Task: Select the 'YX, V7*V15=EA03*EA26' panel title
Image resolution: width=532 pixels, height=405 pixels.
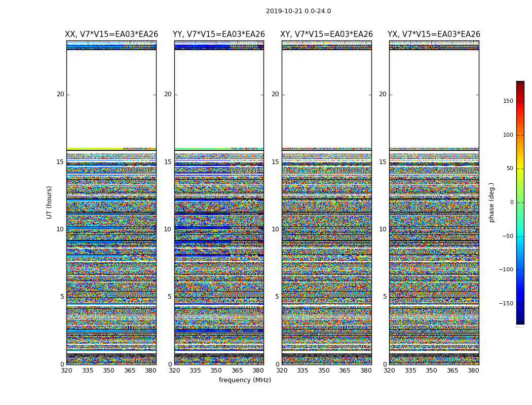Action: [x=434, y=34]
